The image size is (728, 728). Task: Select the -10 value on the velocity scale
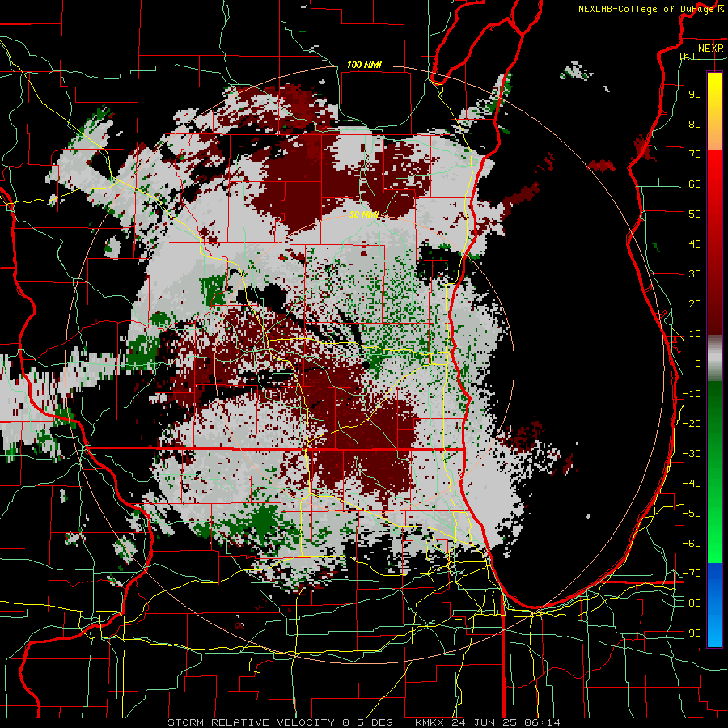pyautogui.click(x=692, y=394)
